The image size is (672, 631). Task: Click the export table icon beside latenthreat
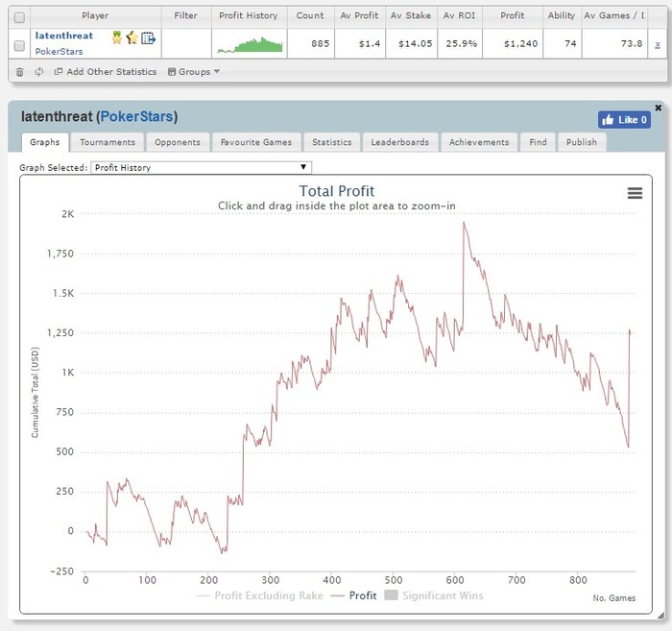(x=148, y=38)
